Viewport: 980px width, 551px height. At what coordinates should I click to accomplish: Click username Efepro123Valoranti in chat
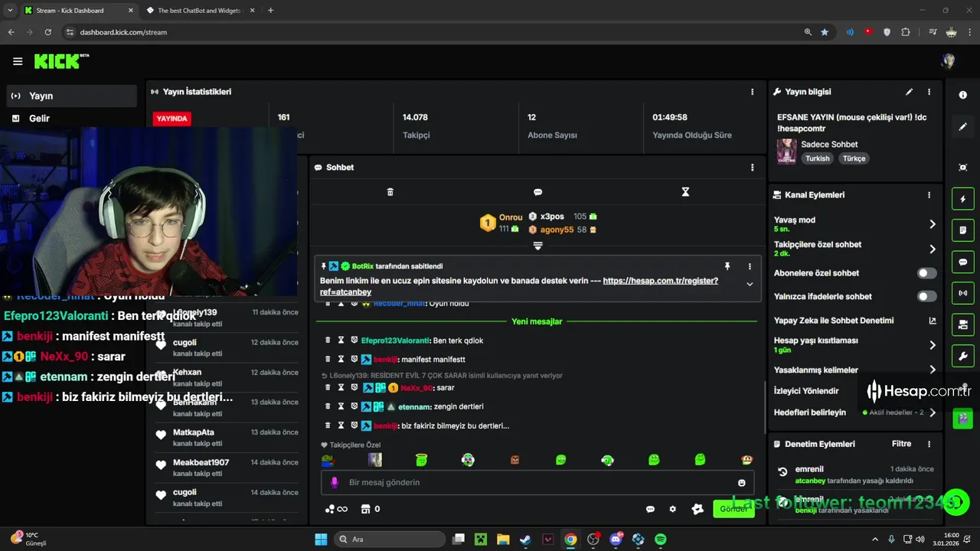pyautogui.click(x=395, y=341)
